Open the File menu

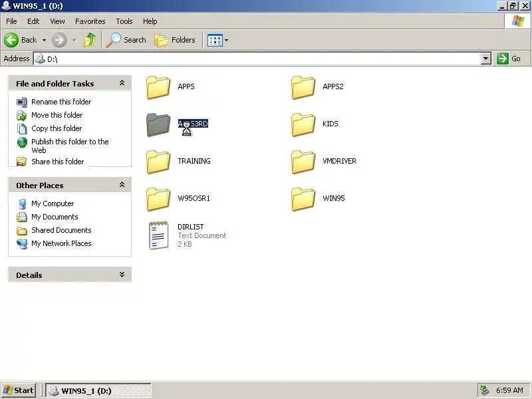(11, 21)
